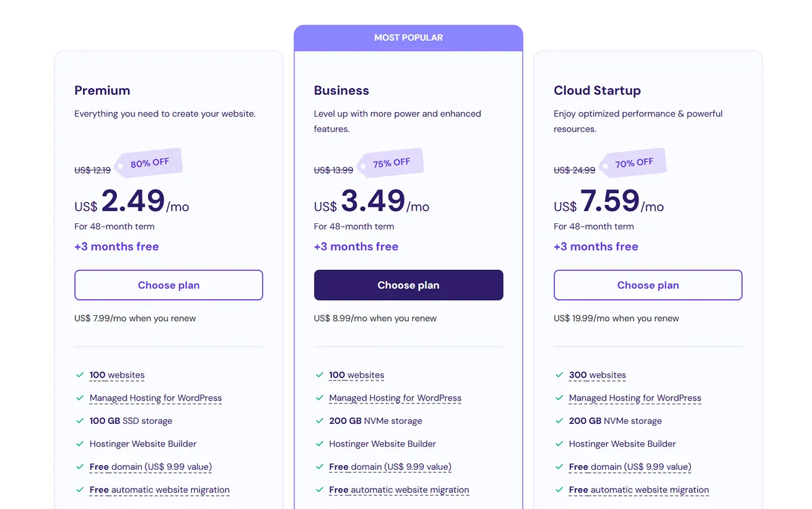
Task: Choose the Premium plan button
Action: [168, 285]
